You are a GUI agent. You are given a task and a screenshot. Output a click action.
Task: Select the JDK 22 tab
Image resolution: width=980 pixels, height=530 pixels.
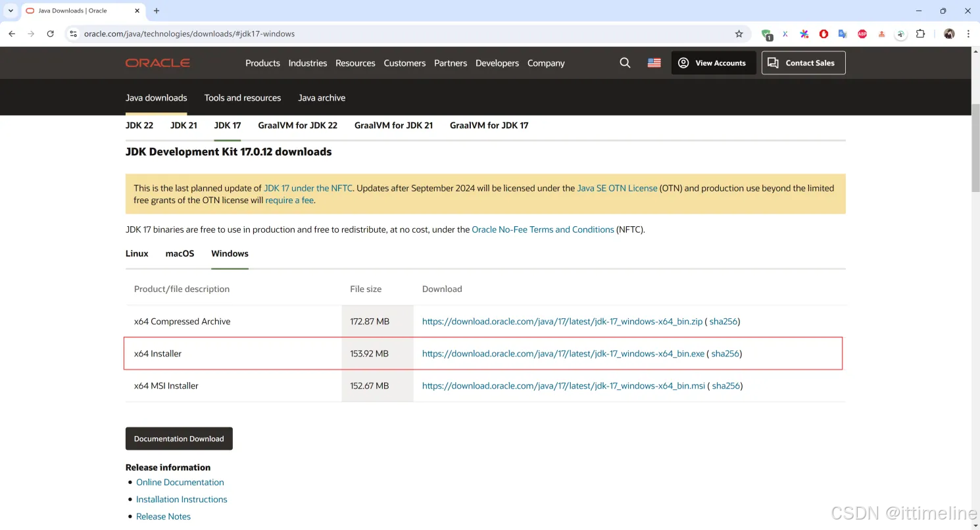coord(139,125)
